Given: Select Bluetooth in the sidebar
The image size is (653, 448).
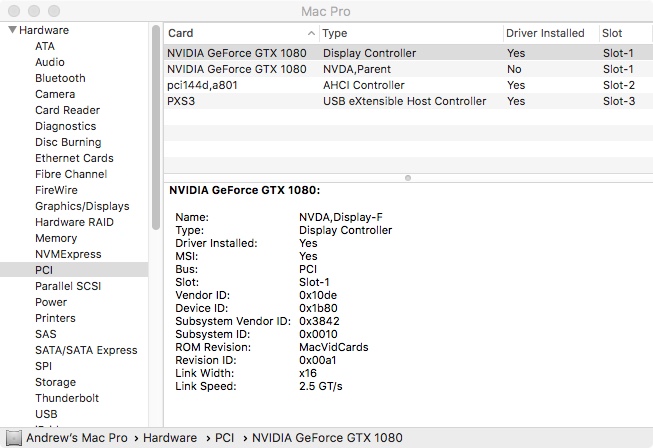Looking at the screenshot, I should (x=60, y=78).
